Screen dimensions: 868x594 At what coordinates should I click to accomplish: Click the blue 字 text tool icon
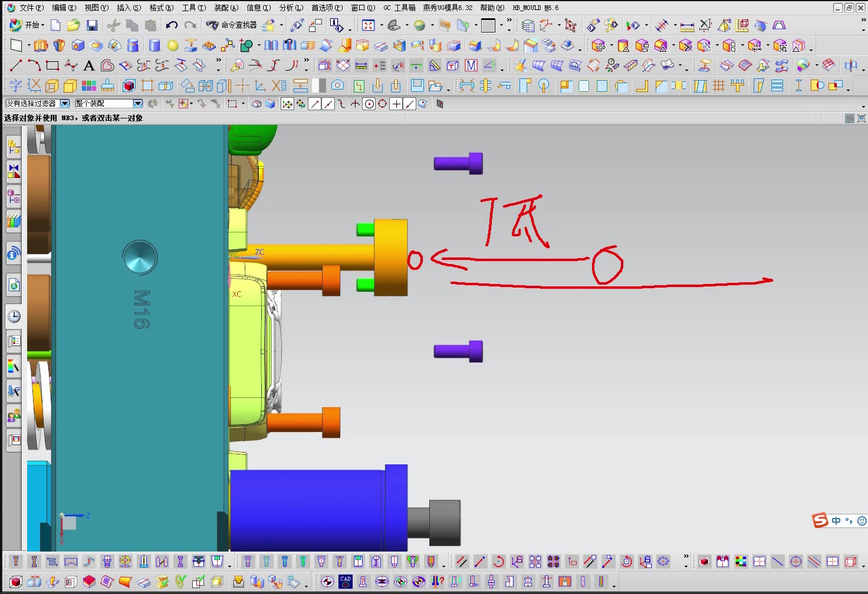click(16, 85)
